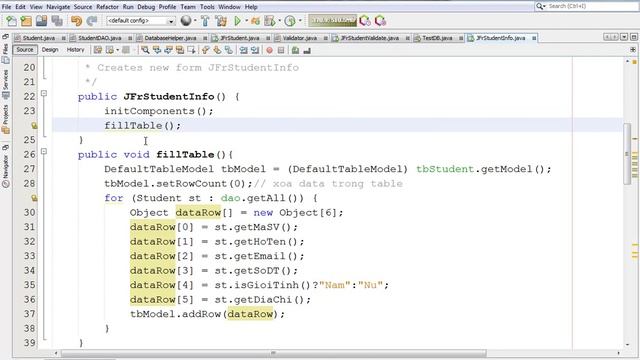Click the horizontal editor scrollbar
Viewport: 640px width, 360px height.
[273, 353]
